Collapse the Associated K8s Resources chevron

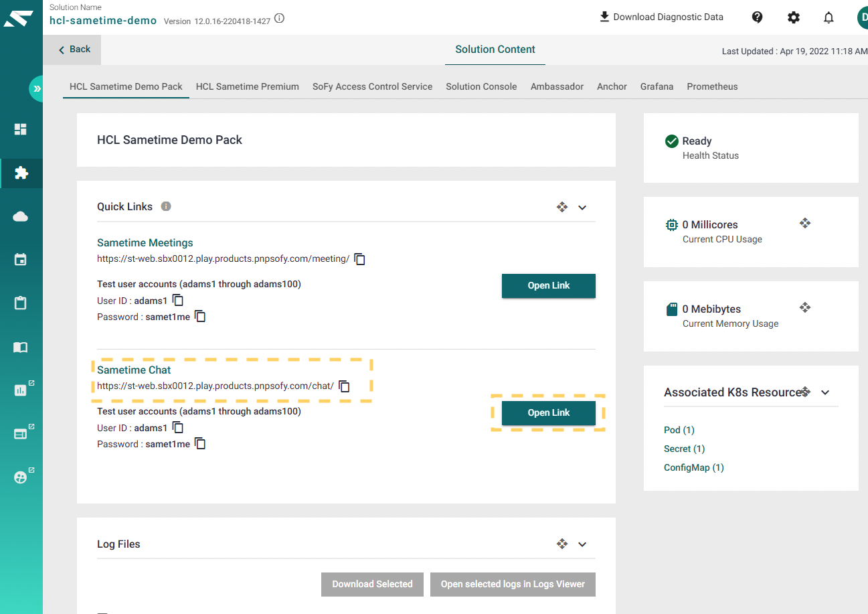pos(825,393)
